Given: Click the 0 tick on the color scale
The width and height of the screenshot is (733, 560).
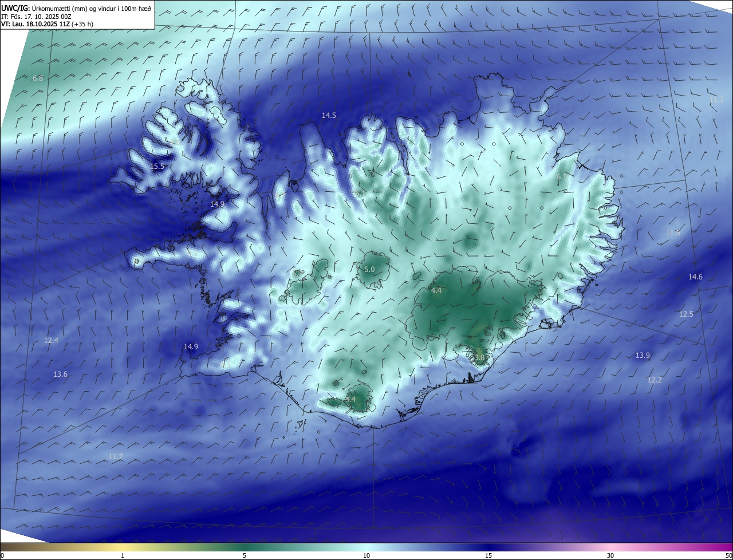Looking at the screenshot, I should [2, 555].
